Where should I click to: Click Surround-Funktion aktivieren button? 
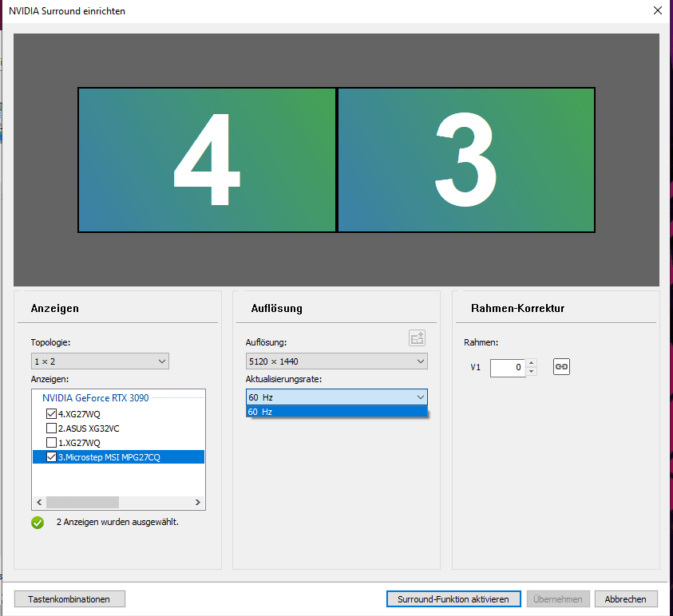(453, 598)
